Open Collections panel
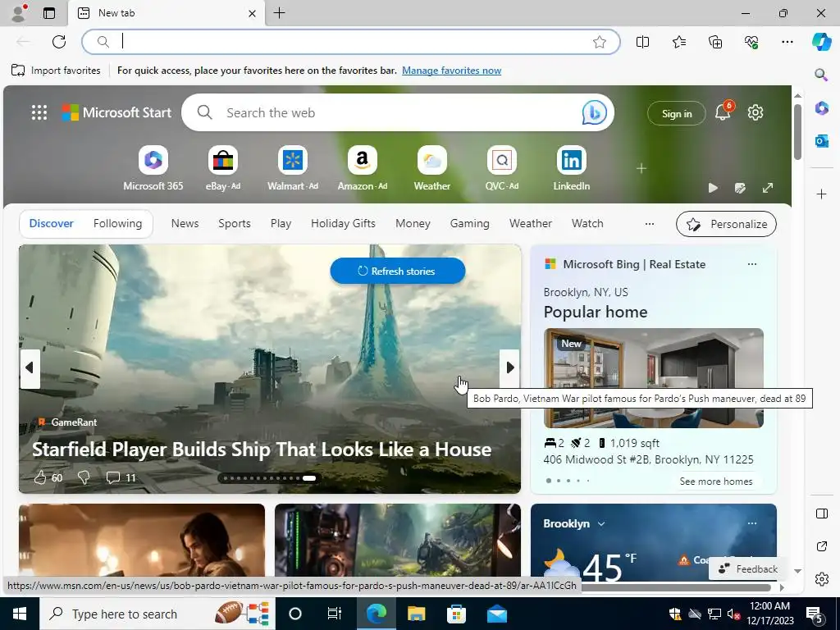This screenshot has height=630, width=840. pos(715,42)
